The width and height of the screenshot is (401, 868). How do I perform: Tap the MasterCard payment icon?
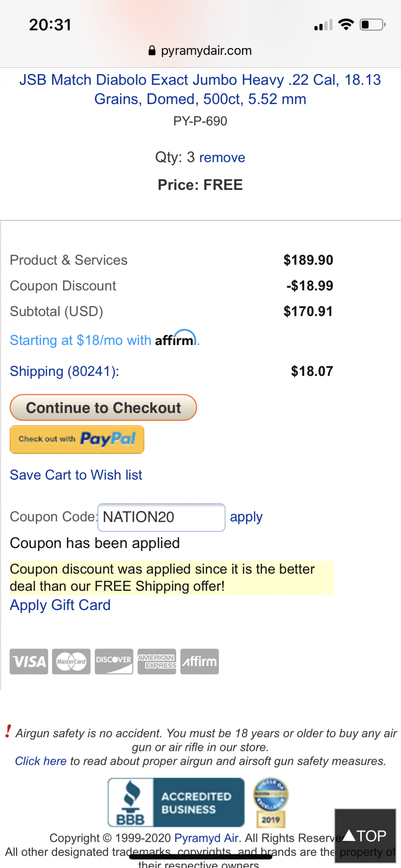click(71, 661)
